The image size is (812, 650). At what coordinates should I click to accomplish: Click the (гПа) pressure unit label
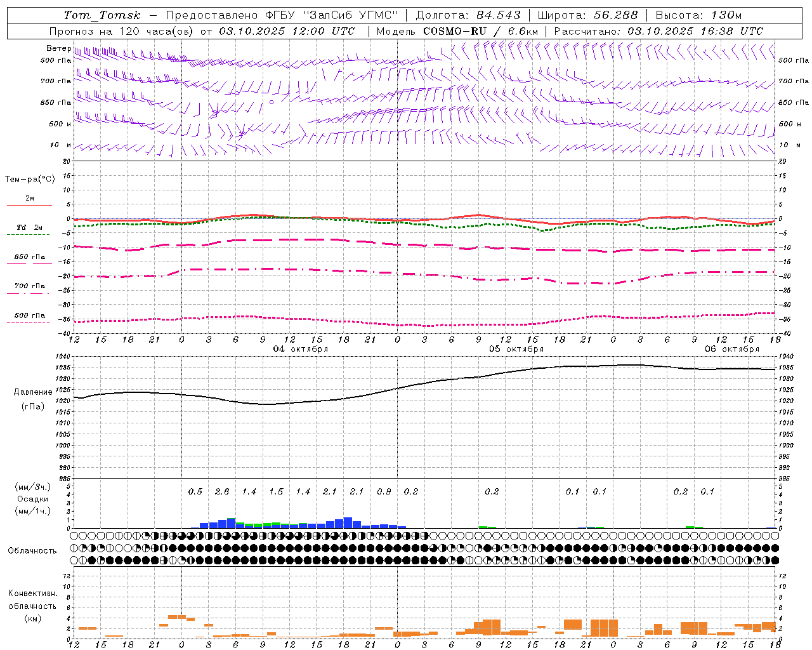coord(33,407)
